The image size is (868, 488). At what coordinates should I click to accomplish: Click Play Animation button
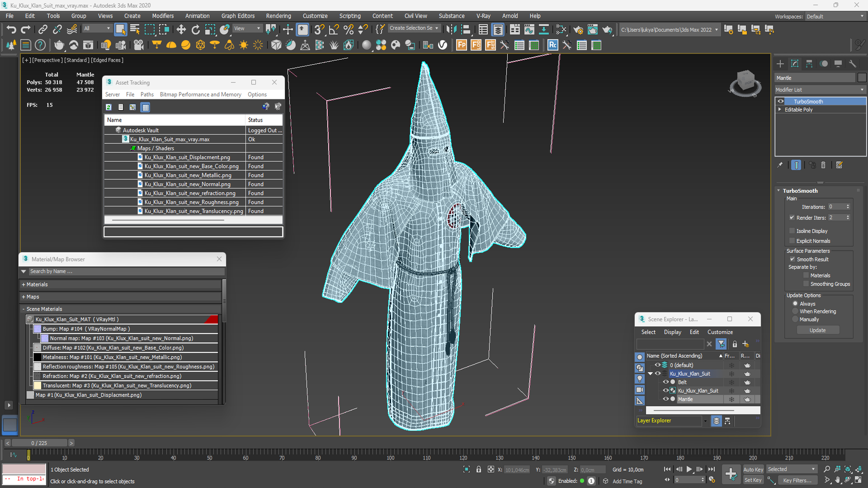(x=689, y=469)
